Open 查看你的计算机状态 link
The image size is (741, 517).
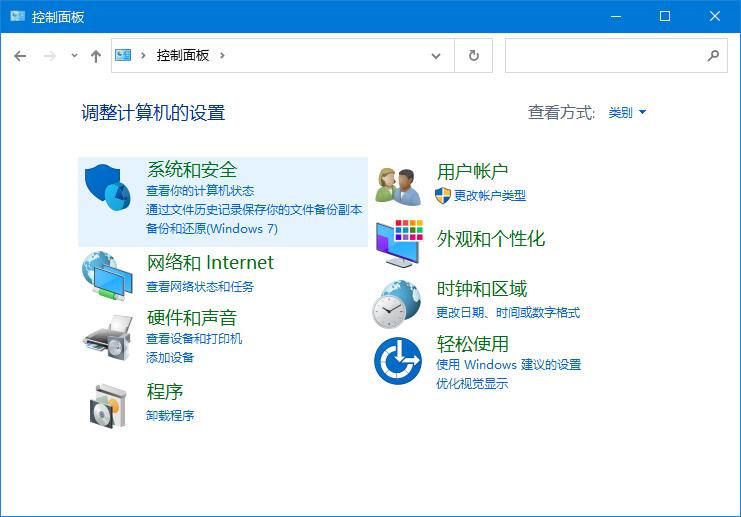[200, 190]
